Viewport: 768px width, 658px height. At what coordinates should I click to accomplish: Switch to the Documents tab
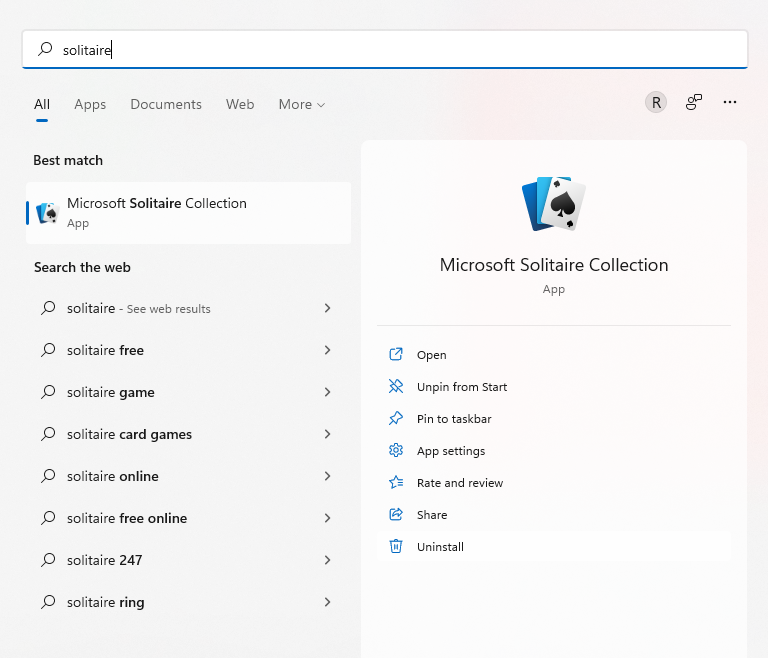click(x=166, y=104)
